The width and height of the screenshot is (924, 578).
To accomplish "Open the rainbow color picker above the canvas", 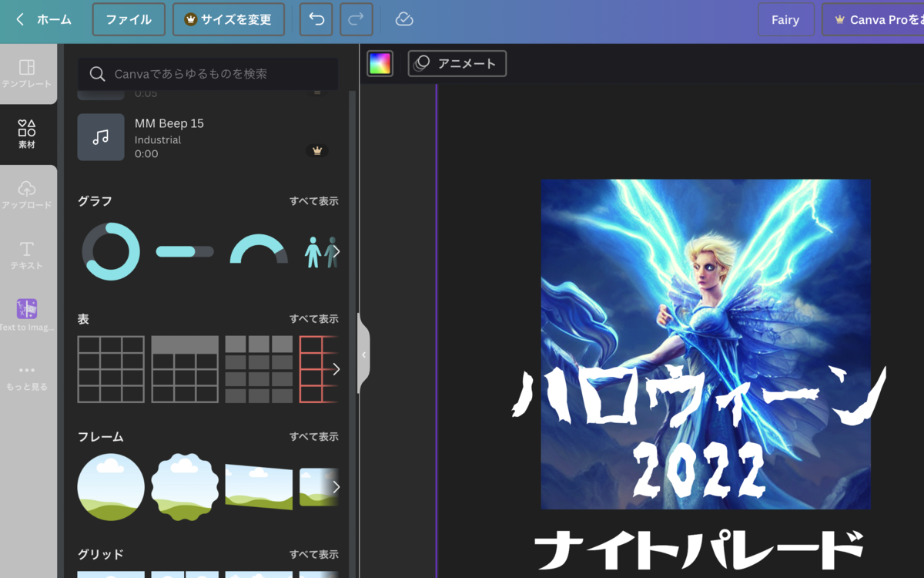I will click(x=380, y=63).
